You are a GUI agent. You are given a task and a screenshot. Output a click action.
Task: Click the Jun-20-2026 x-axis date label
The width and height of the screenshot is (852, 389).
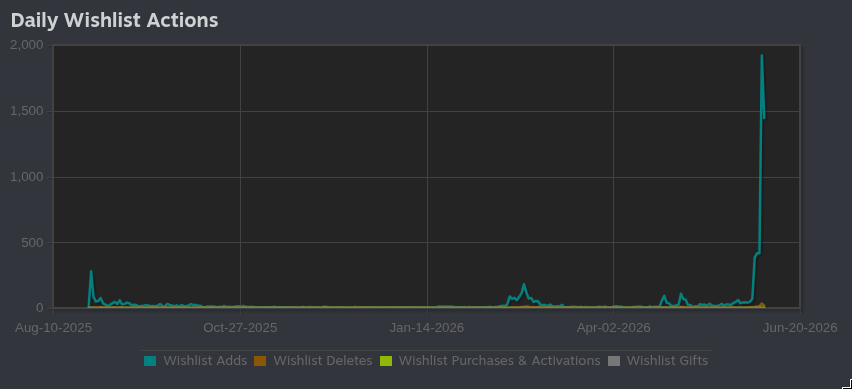pos(800,328)
